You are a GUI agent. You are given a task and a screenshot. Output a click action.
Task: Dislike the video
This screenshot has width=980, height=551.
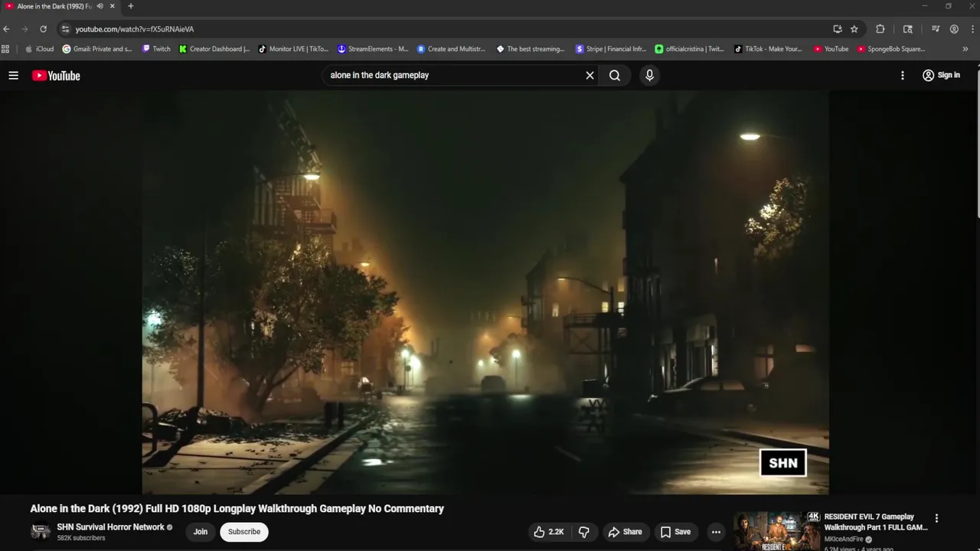point(583,532)
